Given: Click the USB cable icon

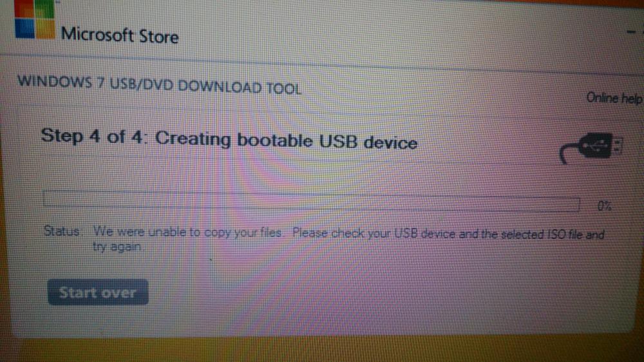Looking at the screenshot, I should pos(591,148).
